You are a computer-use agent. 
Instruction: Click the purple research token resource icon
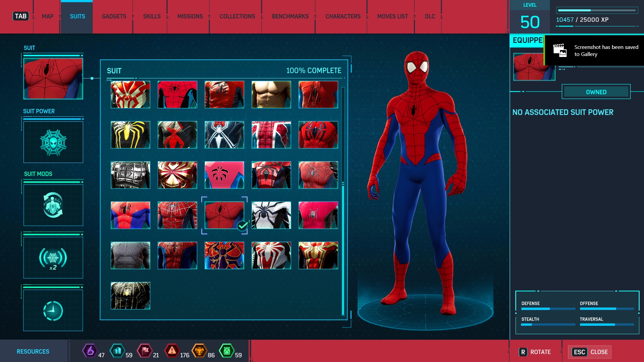90,351
